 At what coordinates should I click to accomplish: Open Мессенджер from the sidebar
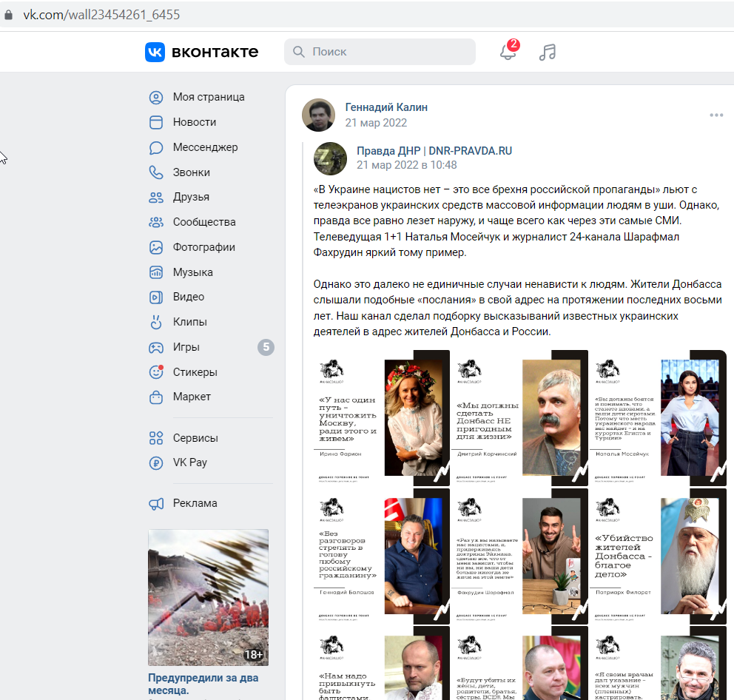(206, 147)
